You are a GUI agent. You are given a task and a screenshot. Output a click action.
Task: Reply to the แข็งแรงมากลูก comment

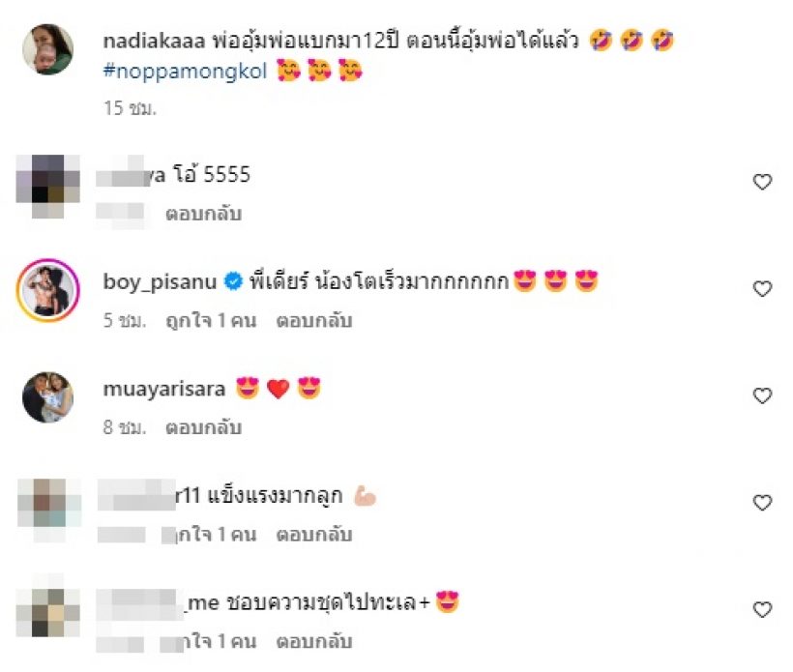(314, 535)
